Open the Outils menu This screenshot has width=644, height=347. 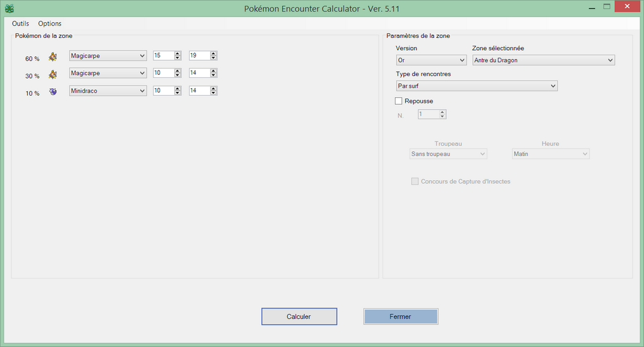[x=20, y=23]
